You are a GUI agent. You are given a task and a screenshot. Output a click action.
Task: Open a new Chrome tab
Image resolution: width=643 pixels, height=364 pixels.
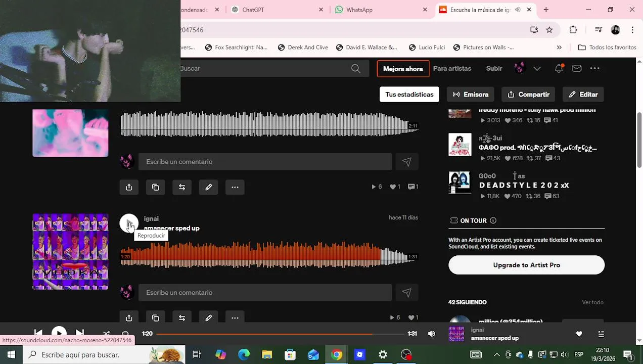tap(546, 10)
